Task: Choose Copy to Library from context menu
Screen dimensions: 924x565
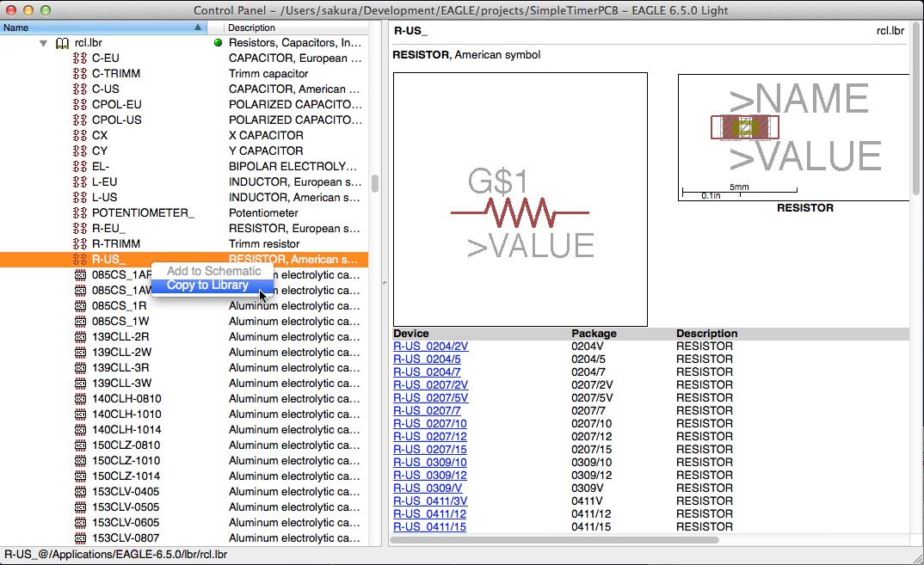Action: click(x=213, y=286)
